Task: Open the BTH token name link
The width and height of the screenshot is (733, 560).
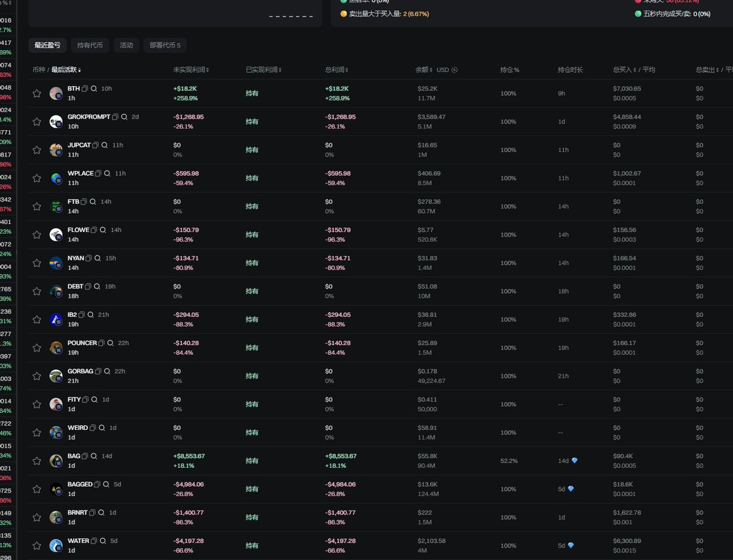Action: [x=74, y=89]
